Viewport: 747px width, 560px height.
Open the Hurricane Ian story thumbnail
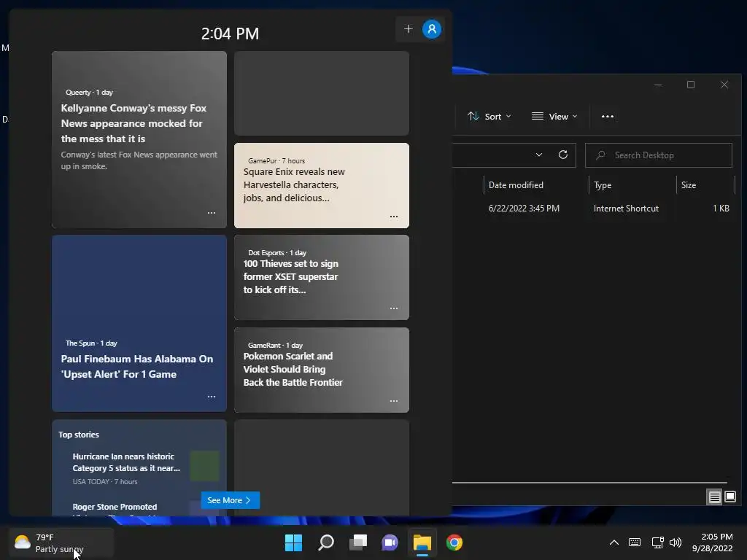[x=204, y=466]
